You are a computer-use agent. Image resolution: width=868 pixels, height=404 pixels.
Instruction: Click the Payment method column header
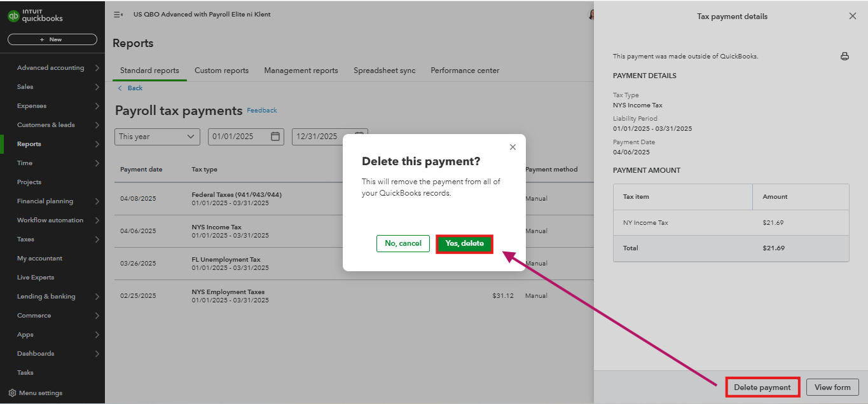click(x=551, y=170)
